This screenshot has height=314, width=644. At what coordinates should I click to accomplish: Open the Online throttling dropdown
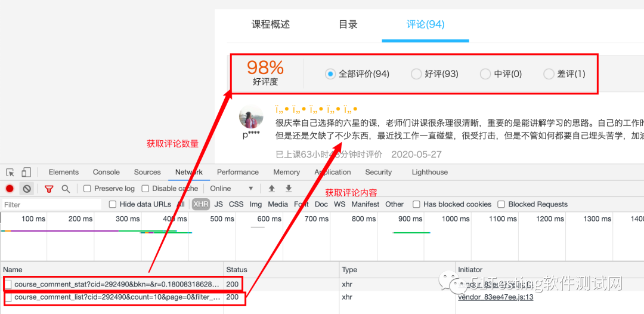[x=231, y=189]
